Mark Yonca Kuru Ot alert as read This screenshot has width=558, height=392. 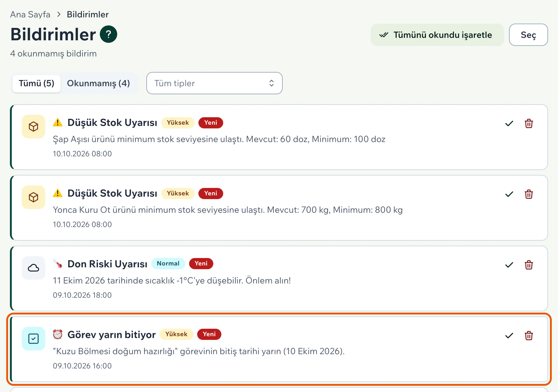509,194
